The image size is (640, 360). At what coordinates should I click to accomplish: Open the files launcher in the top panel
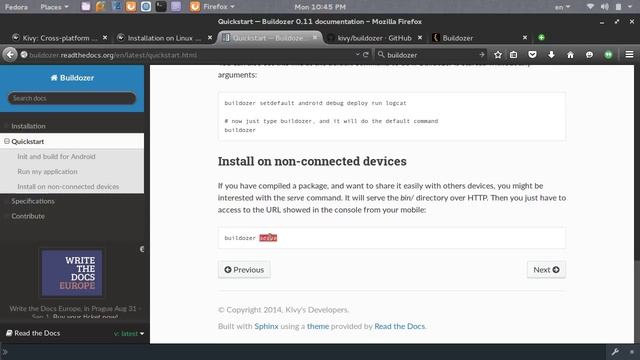(86, 7)
